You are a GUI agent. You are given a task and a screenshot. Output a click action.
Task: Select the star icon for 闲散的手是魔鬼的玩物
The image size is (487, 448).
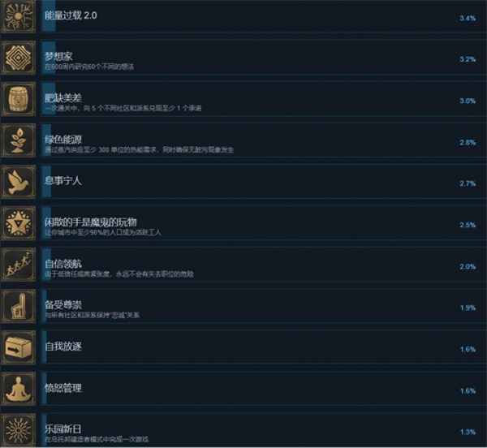tap(19, 223)
